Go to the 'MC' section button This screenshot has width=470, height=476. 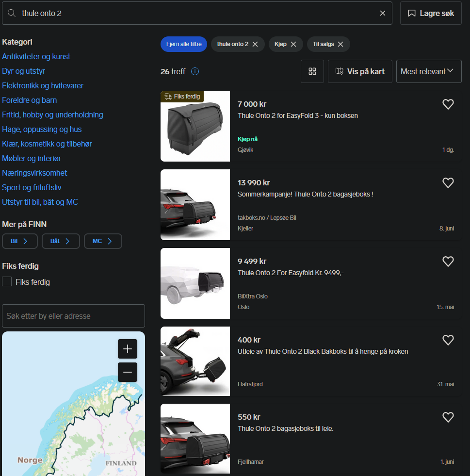pyautogui.click(x=103, y=241)
